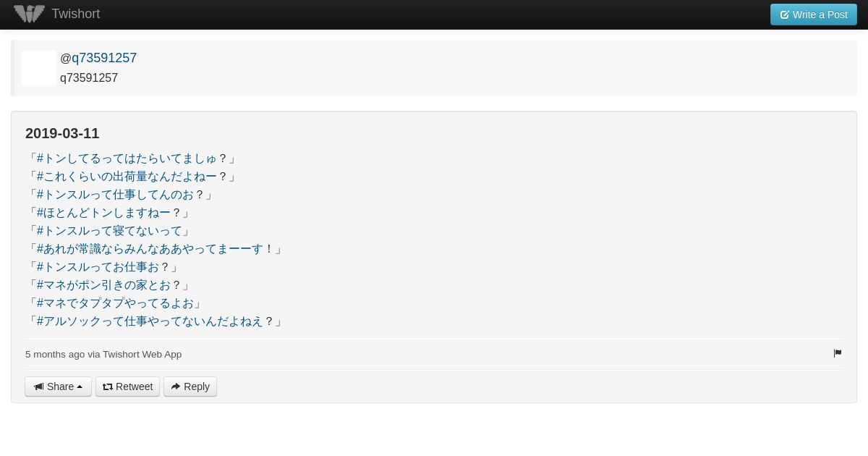868x456 pixels.
Task: Click the 2019-03-11 post date heading
Action: point(62,133)
